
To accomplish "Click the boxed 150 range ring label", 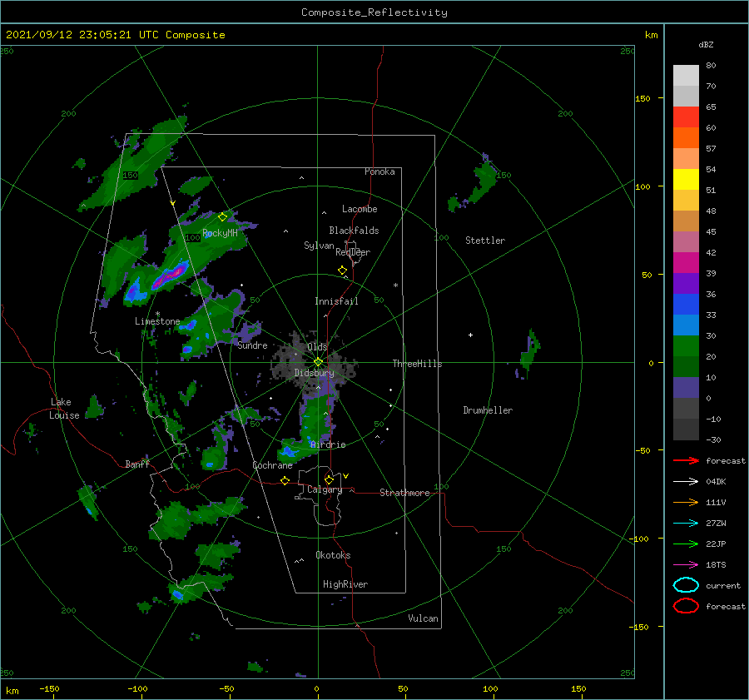I will pyautogui.click(x=130, y=176).
